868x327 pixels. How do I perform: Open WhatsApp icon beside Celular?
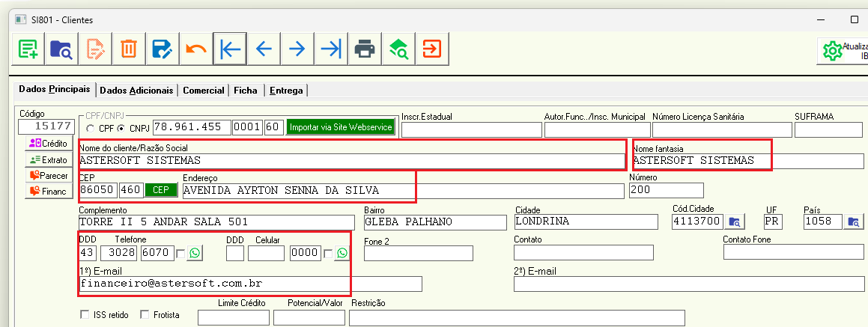[x=342, y=254]
